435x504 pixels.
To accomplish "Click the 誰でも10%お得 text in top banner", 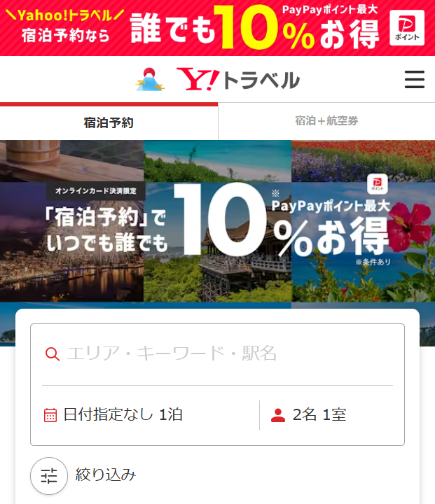I will 254,29.
